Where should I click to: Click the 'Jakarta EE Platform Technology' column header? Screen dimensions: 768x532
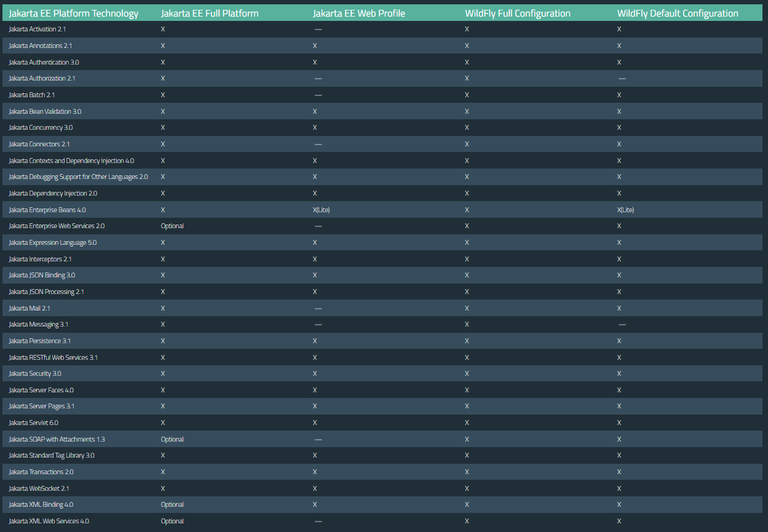click(74, 13)
